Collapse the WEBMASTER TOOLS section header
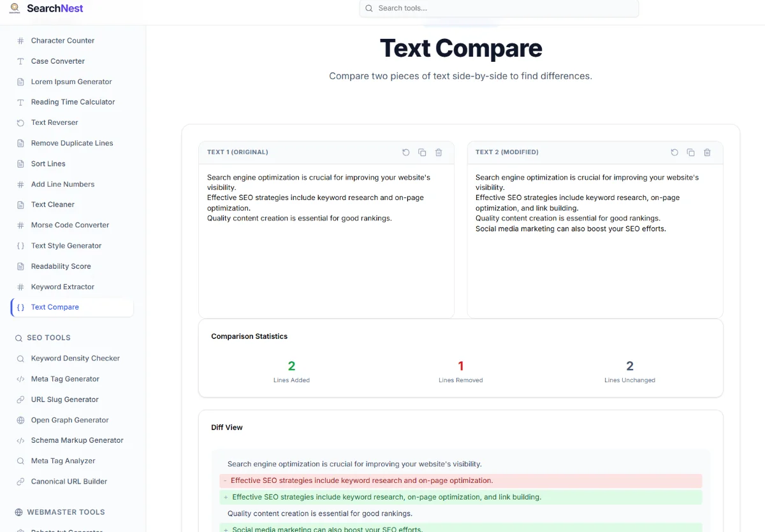765x532 pixels. tap(60, 512)
